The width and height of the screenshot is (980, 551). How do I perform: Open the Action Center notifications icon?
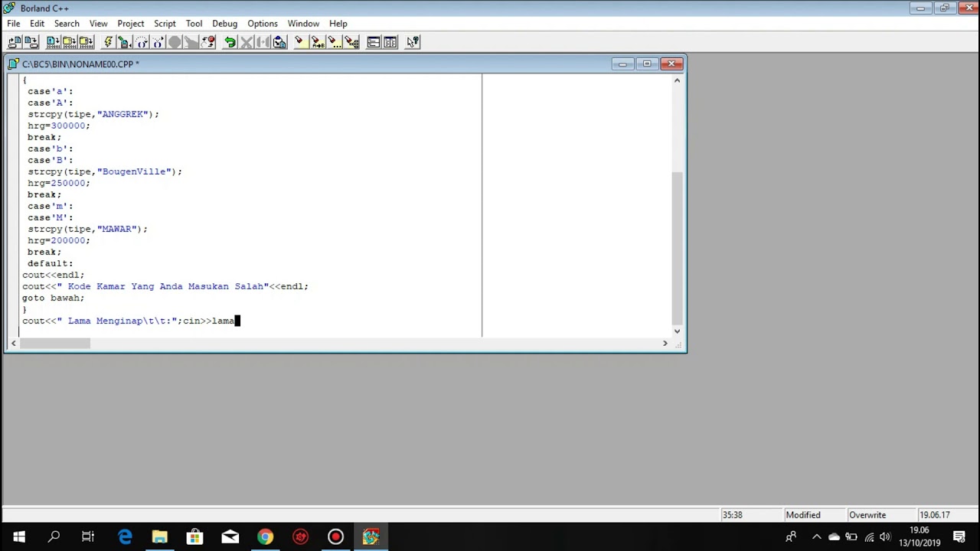pyautogui.click(x=959, y=536)
